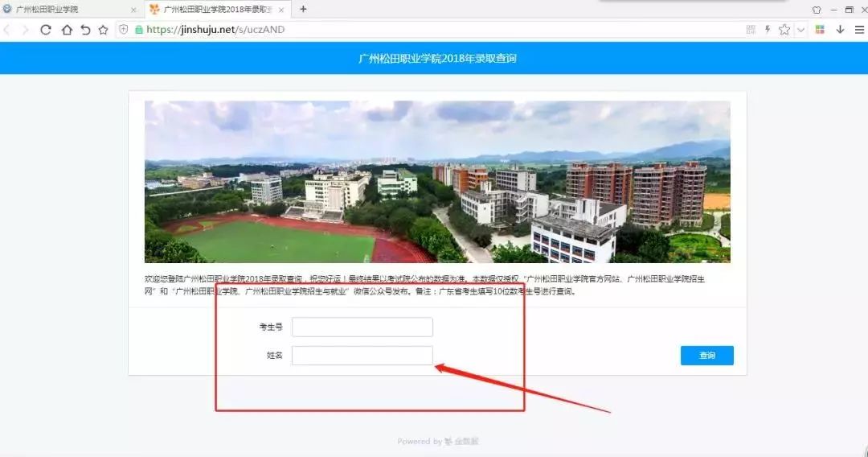Open the hamburger main menu
This screenshot has width=868, height=457.
pyautogui.click(x=858, y=30)
